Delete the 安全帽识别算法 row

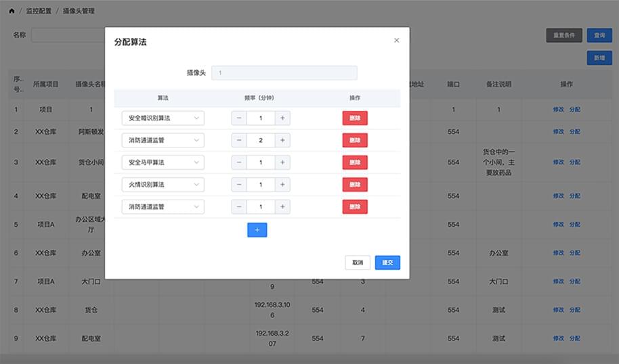click(x=355, y=118)
